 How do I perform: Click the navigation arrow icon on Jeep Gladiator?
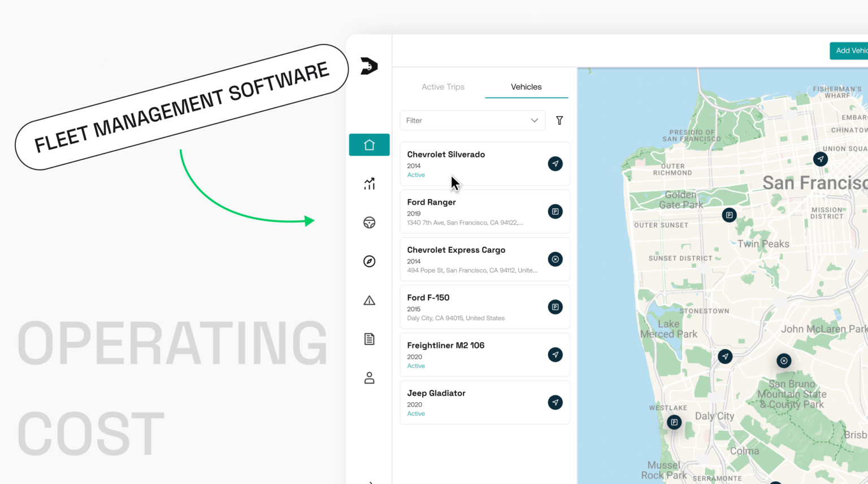[x=555, y=402]
